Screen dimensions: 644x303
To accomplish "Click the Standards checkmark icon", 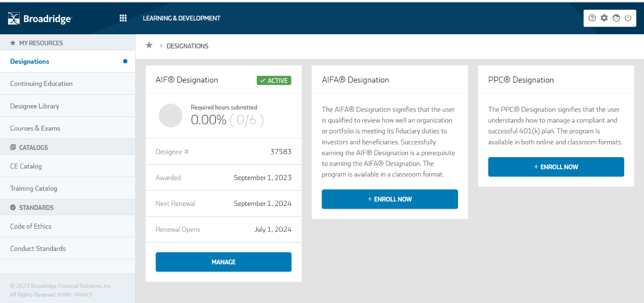I will [x=13, y=208].
